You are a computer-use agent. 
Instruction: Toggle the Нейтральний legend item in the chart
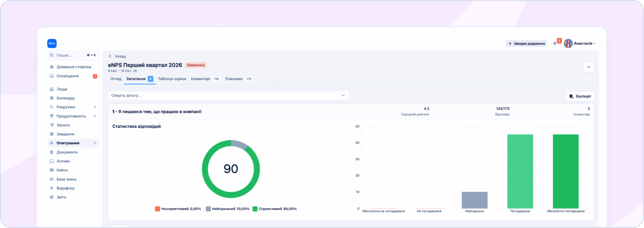[x=227, y=209]
